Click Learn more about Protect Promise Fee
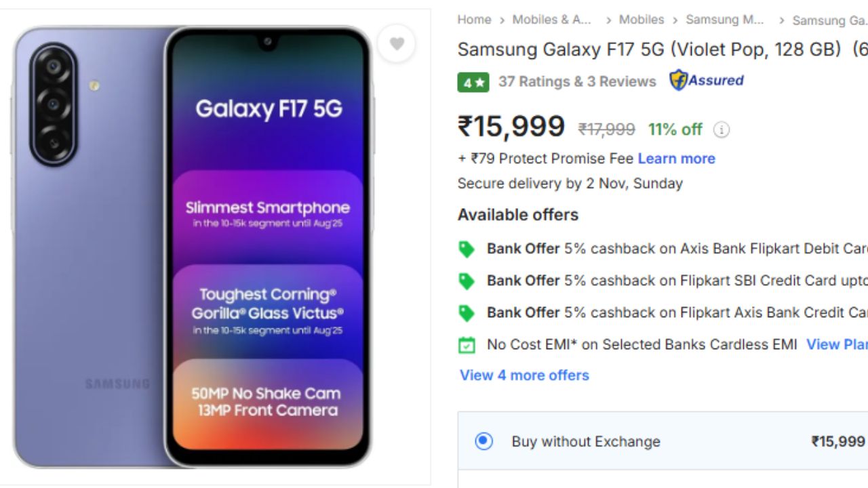This screenshot has height=488, width=868. (x=676, y=159)
